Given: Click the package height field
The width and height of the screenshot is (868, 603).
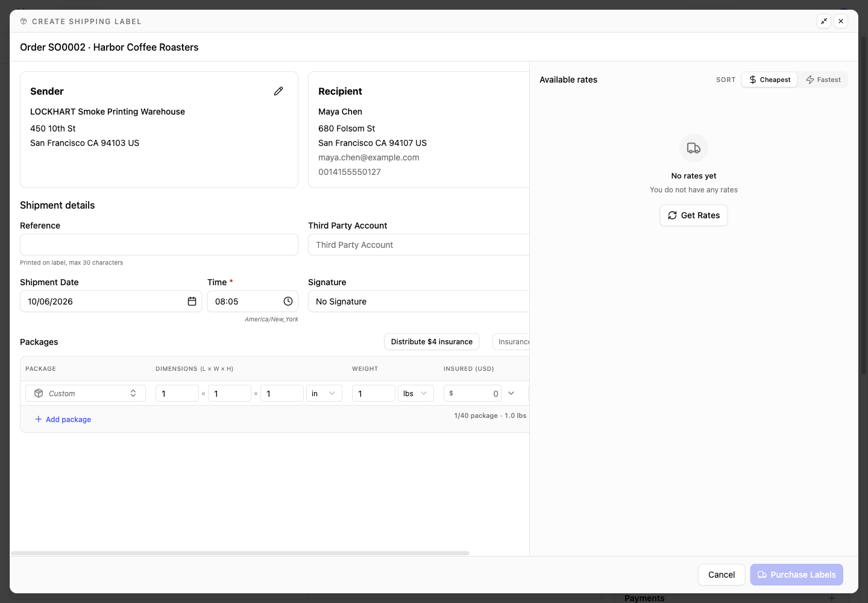Looking at the screenshot, I should tap(282, 393).
